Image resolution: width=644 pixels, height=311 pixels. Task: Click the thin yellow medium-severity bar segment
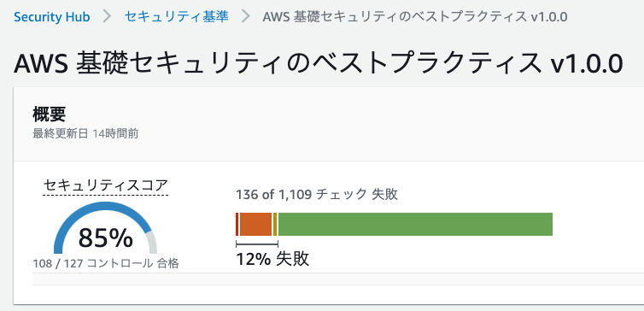click(x=275, y=225)
